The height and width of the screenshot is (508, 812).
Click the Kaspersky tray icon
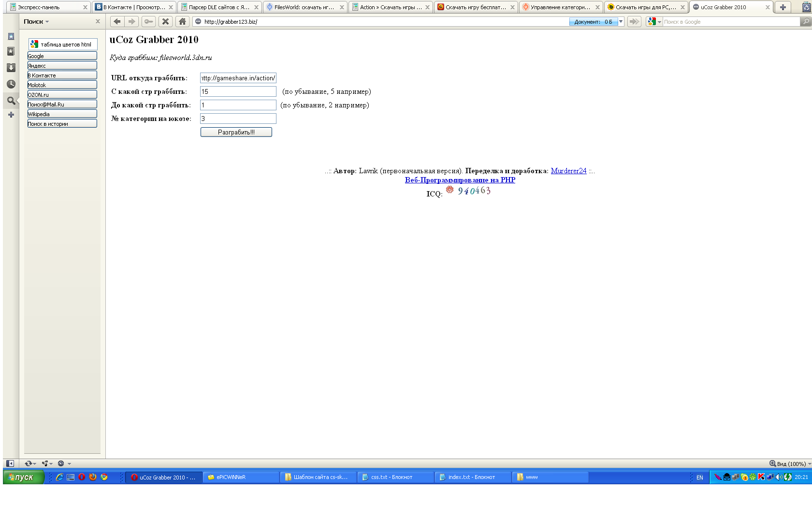point(761,477)
